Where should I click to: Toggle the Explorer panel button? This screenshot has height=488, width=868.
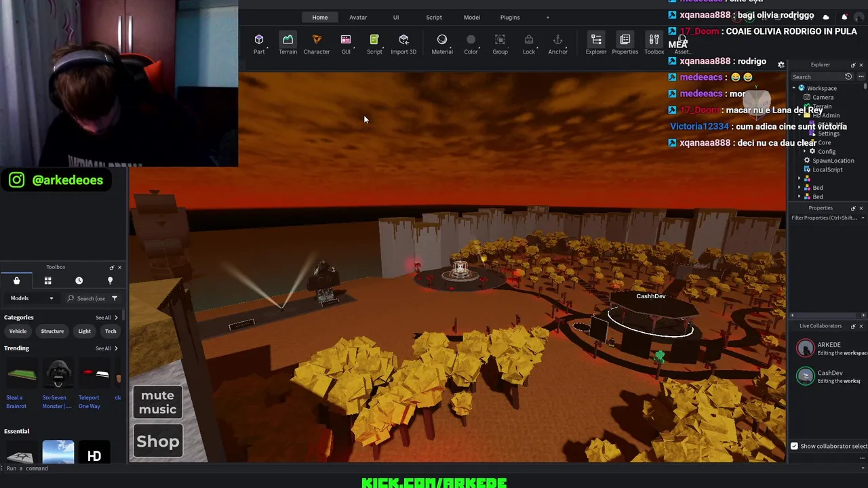(x=596, y=43)
